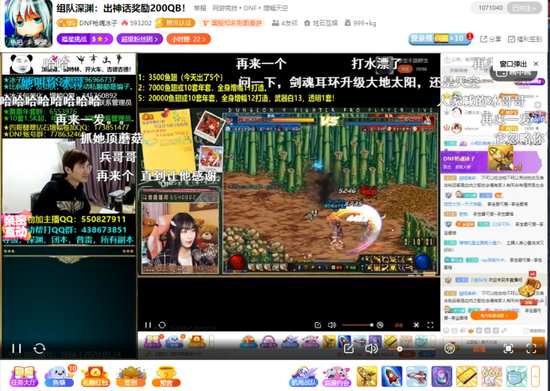Click the 窗口弹出 pop-out window button

(x=513, y=64)
